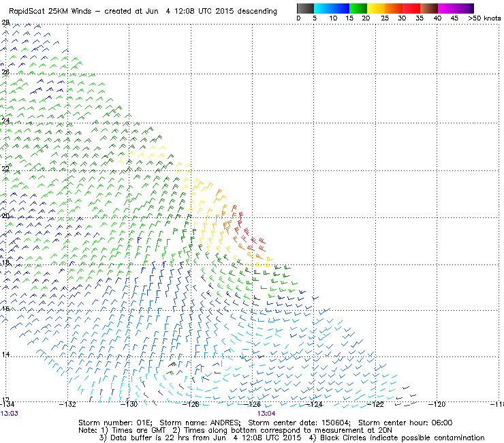Click the latitude 22 axis label

5,169
